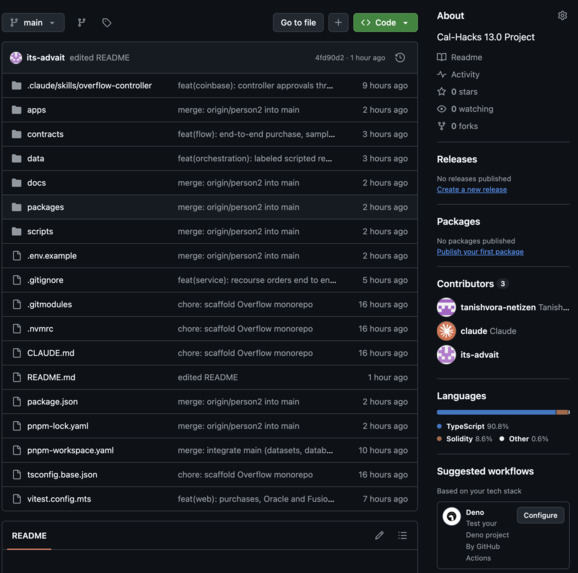Image resolution: width=578 pixels, height=573 pixels.
Task: Click the folder icon beside contracts
Action: point(16,134)
